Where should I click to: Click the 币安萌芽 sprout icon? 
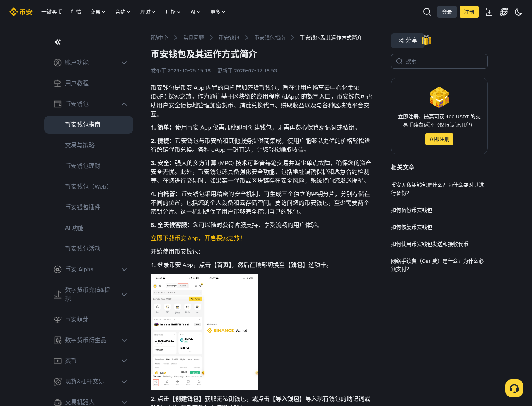58,320
